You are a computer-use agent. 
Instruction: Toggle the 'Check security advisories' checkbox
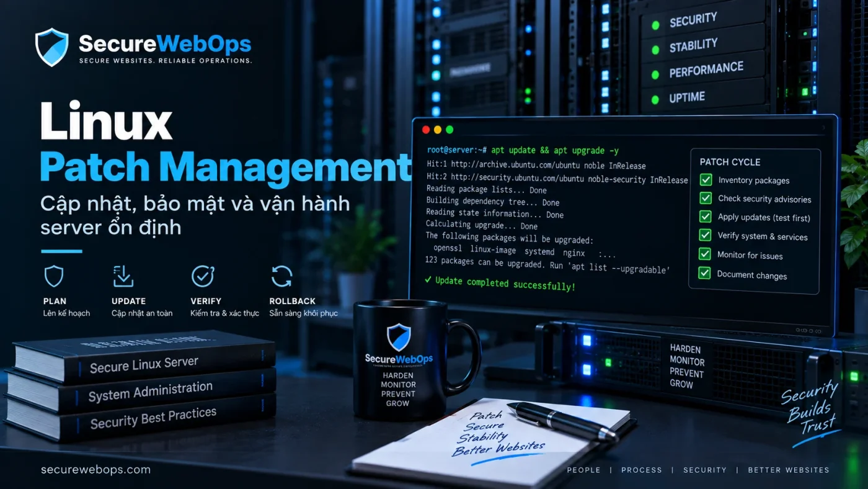tap(706, 198)
